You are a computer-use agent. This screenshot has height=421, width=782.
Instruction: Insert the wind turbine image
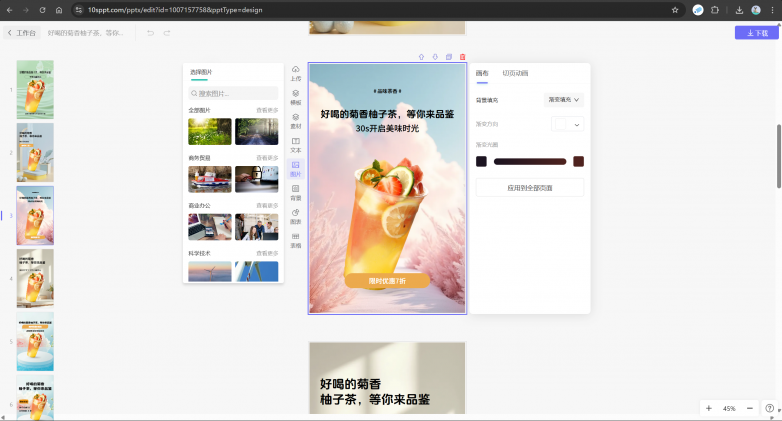point(209,271)
